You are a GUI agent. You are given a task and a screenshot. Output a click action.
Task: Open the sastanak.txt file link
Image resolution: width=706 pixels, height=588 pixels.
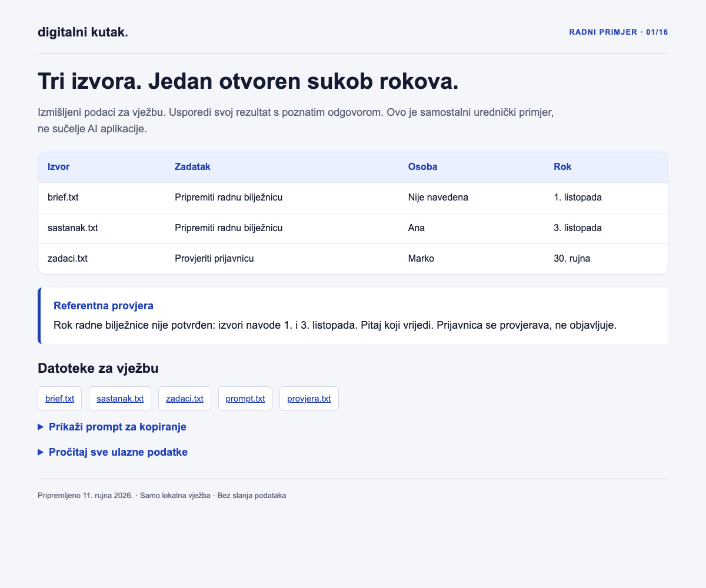pyautogui.click(x=120, y=399)
